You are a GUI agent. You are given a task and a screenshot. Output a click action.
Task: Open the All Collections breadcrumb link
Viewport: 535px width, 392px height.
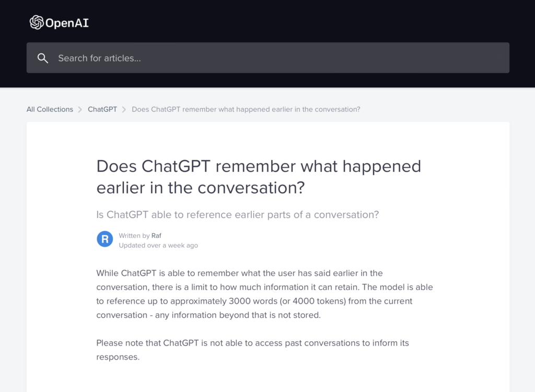click(x=50, y=109)
